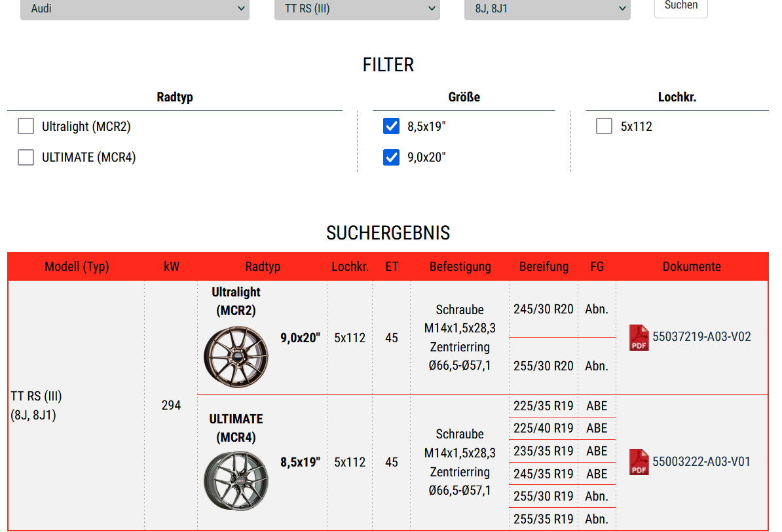Expand the TT RS (III) model dropdown
The image size is (782, 532).
356,9
